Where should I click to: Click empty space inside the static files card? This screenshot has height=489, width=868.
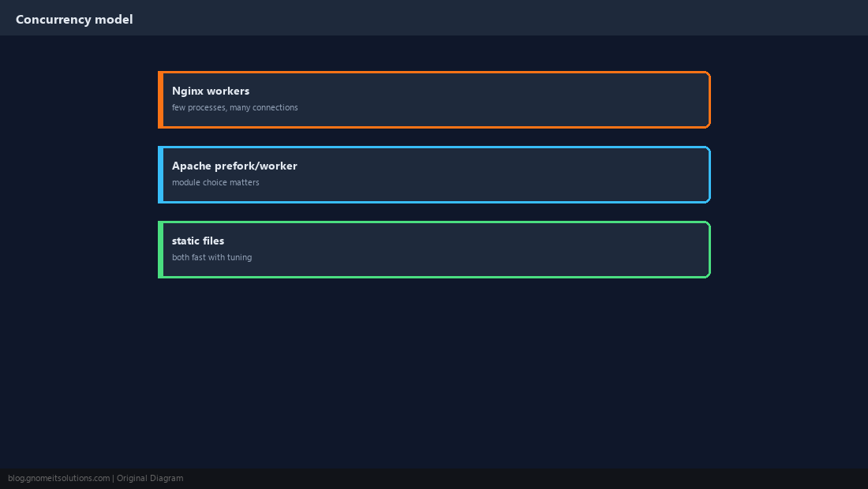pos(498,249)
